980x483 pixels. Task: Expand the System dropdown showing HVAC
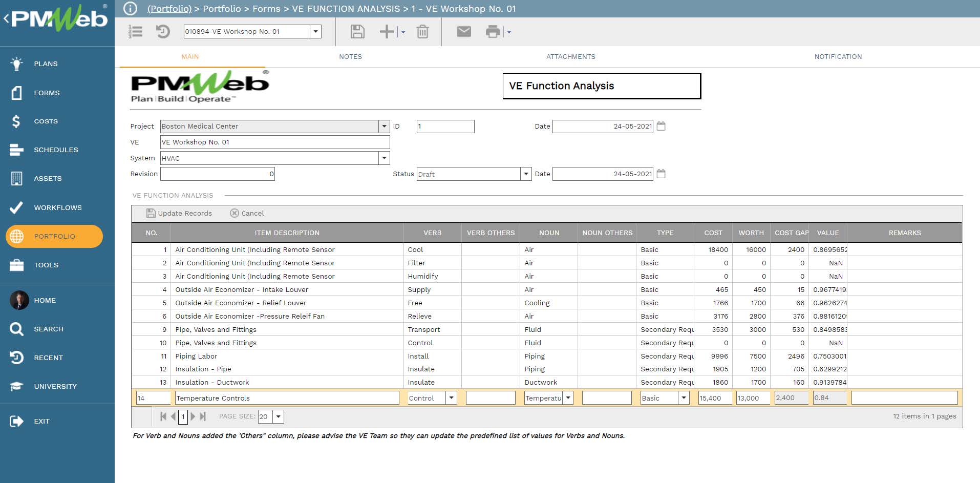click(384, 158)
